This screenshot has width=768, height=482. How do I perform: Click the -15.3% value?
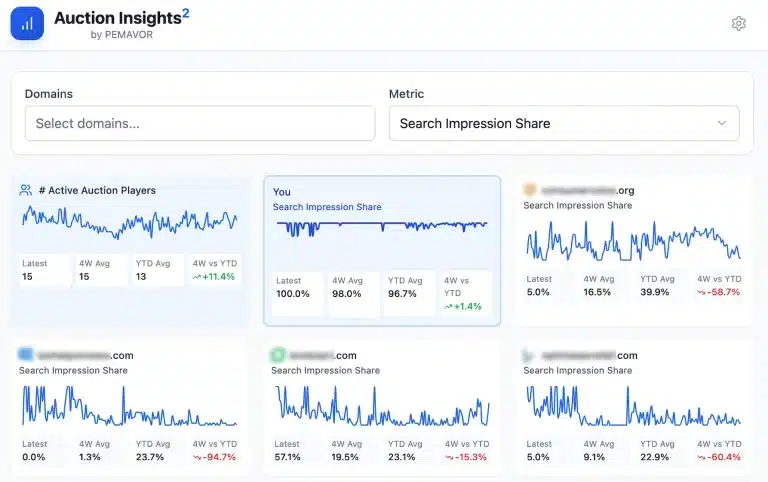(x=471, y=457)
